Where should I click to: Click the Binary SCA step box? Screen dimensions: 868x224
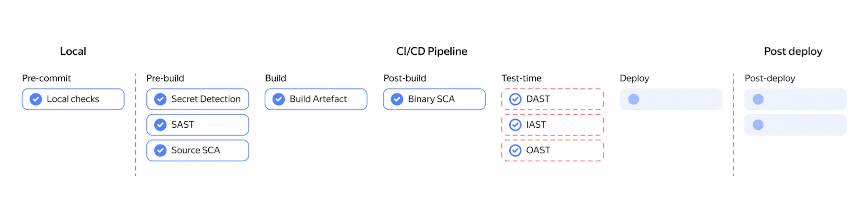(434, 99)
